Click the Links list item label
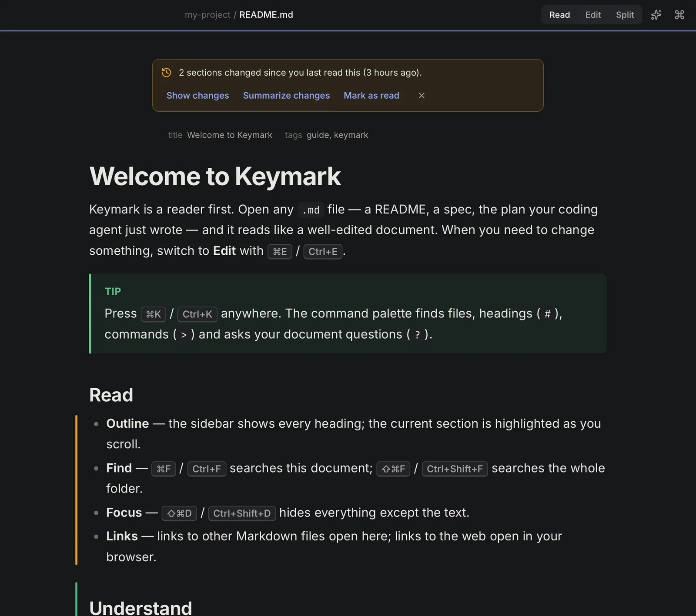Image resolution: width=696 pixels, height=616 pixels. click(x=122, y=536)
